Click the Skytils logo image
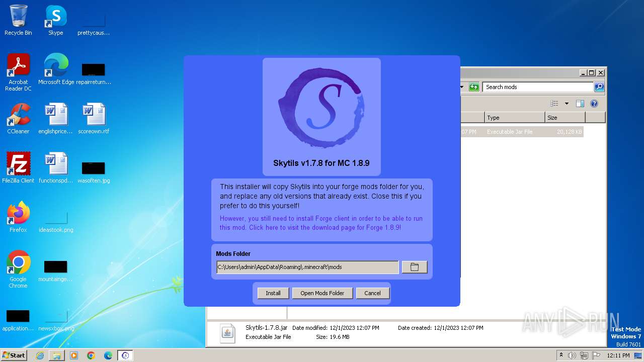 point(321,108)
